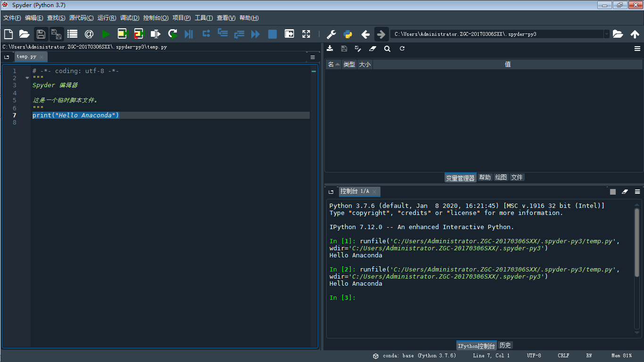
Task: Open PYTHONPATH manager Python icon
Action: (x=348, y=34)
